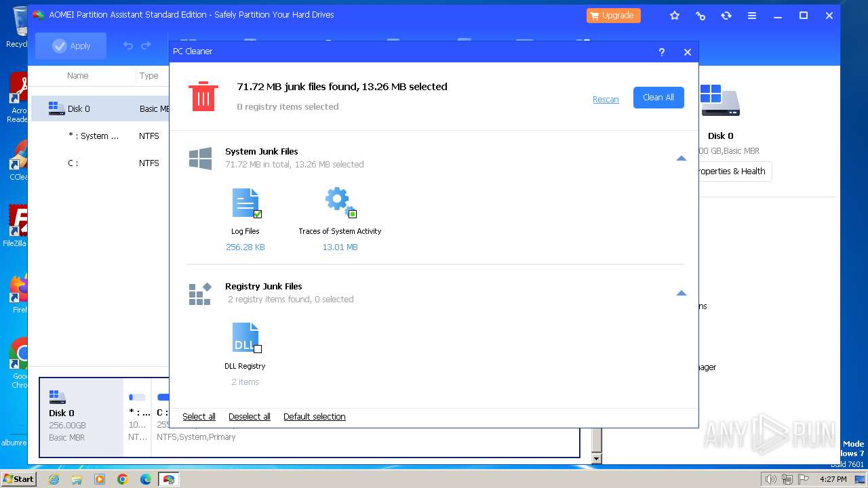
Task: Click the 256.28 KB log files size
Action: pyautogui.click(x=245, y=247)
